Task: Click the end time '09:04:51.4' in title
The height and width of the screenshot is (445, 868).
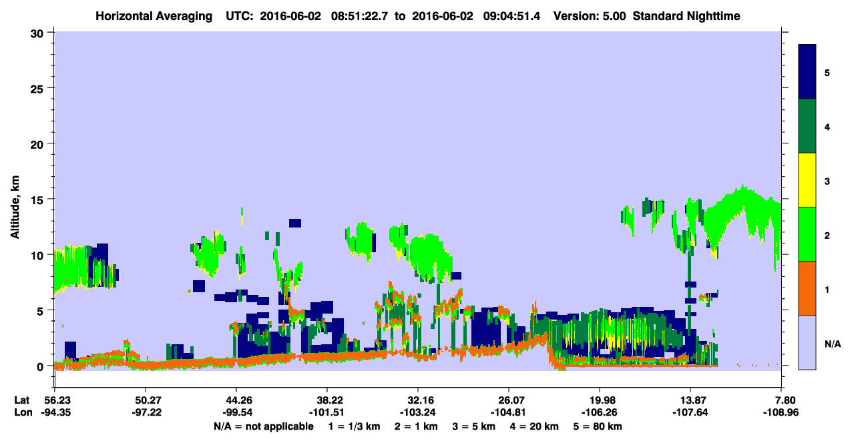Action: coord(510,16)
